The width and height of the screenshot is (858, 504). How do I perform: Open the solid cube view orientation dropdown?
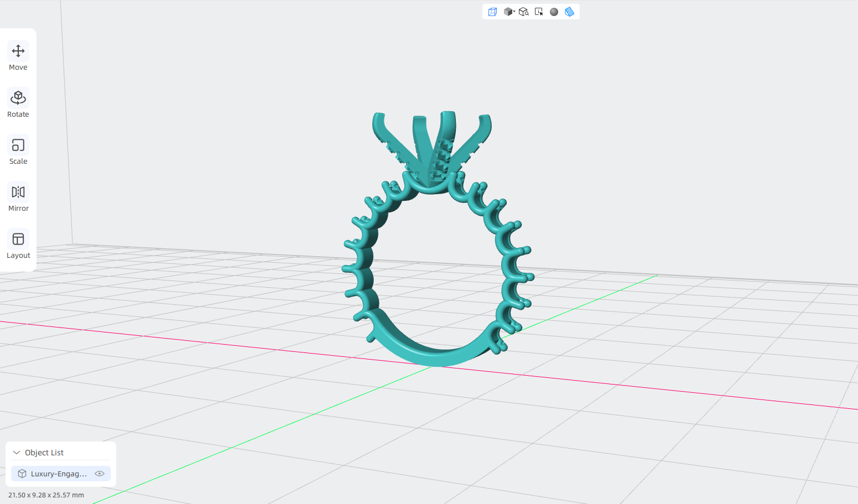point(509,12)
